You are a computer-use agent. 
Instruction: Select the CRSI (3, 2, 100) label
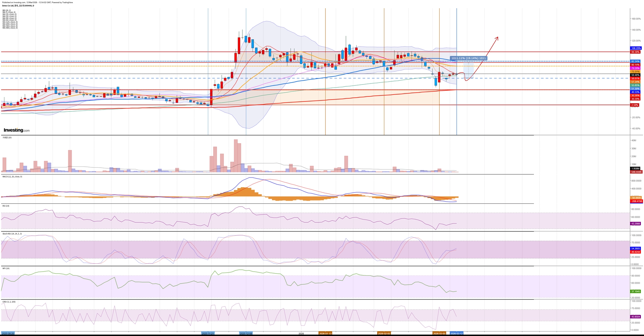point(9,302)
